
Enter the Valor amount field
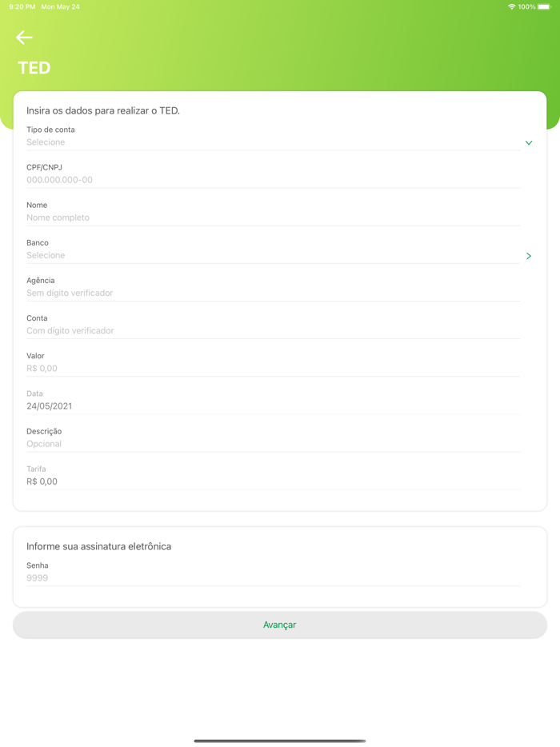pos(272,369)
